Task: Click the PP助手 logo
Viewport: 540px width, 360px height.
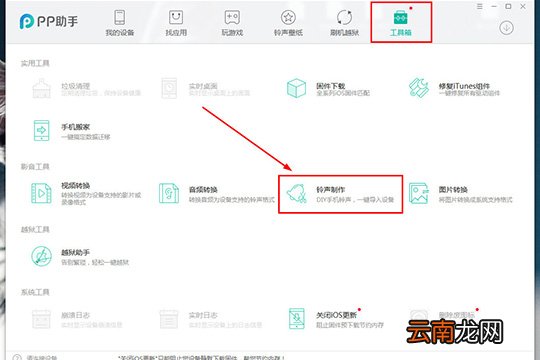Action: click(x=49, y=21)
